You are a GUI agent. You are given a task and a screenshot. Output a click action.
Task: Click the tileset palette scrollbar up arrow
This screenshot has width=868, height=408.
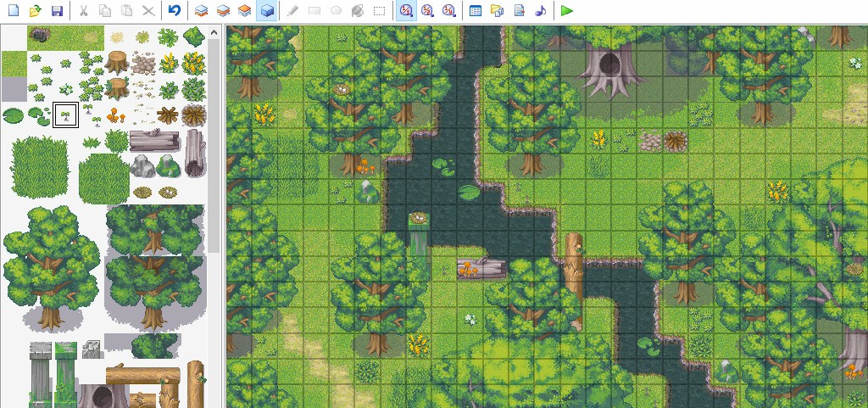coord(214,33)
